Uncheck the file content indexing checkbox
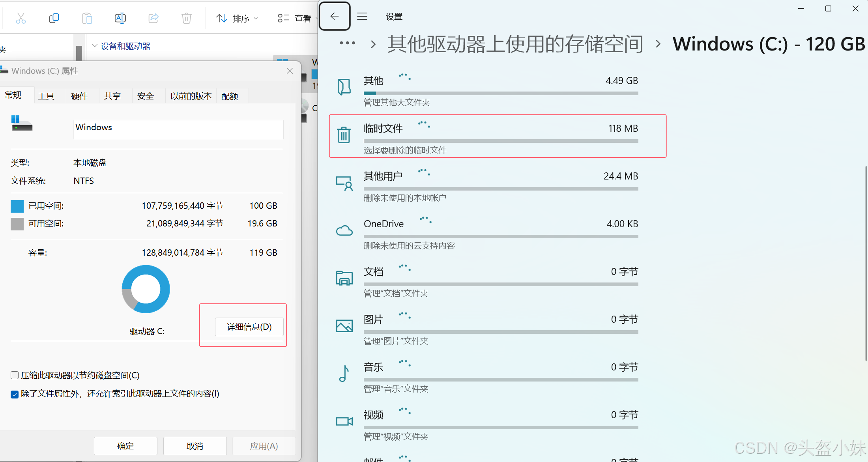Screen dimensions: 868x462 pos(15,394)
